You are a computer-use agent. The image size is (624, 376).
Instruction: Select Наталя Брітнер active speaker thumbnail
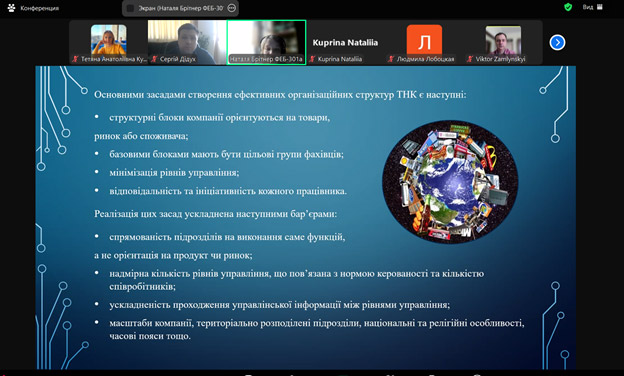pyautogui.click(x=266, y=42)
